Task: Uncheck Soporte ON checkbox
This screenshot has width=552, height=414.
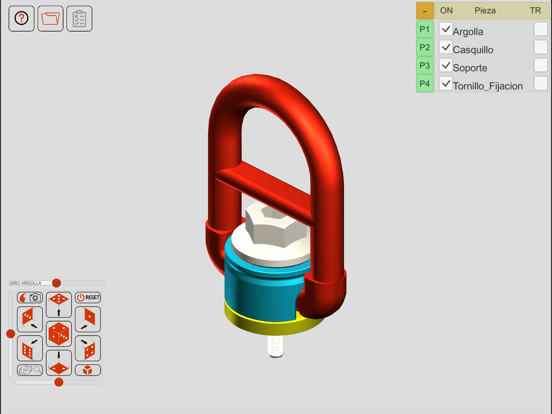Action: coord(446,65)
